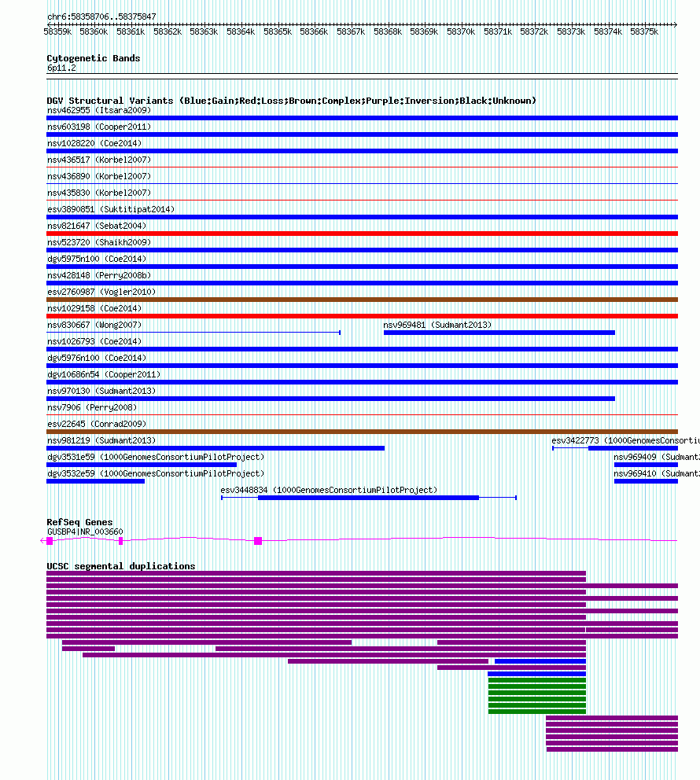Select variant nsv436890 (Korbel2007)
Viewport: 700px width, 780px height.
coord(99,176)
